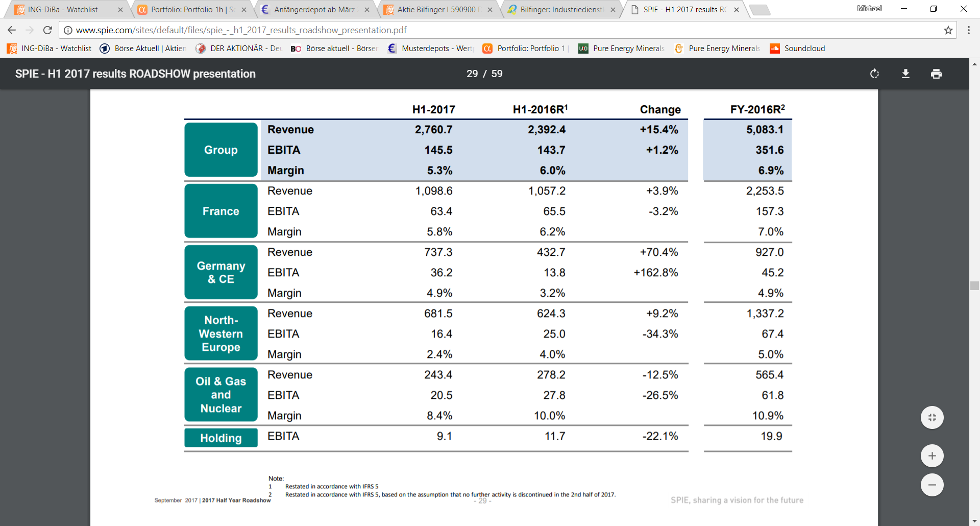Click the Group segment label

[x=221, y=150]
